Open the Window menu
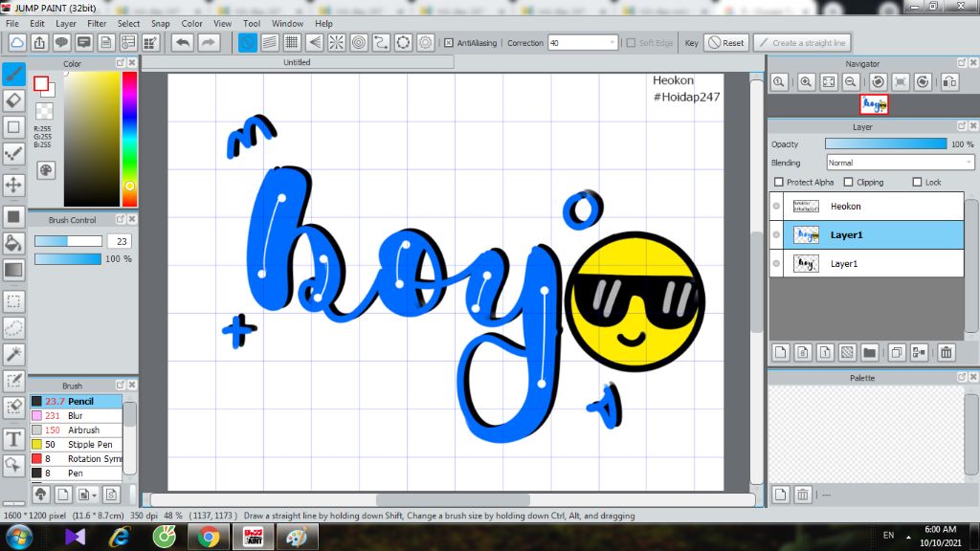980x551 pixels. [x=287, y=23]
